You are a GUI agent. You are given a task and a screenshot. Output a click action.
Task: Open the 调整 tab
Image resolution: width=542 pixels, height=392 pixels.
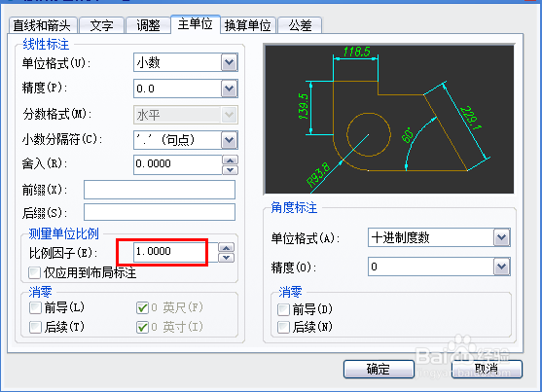148,25
